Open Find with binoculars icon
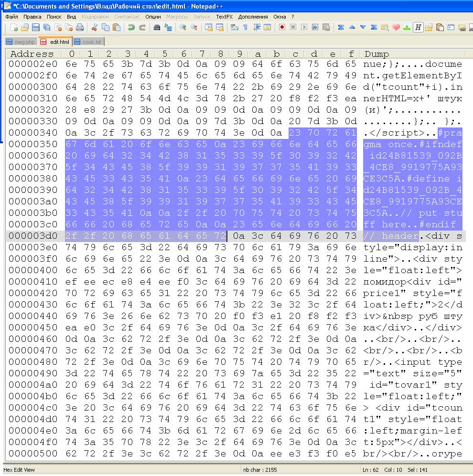 tap(157, 28)
